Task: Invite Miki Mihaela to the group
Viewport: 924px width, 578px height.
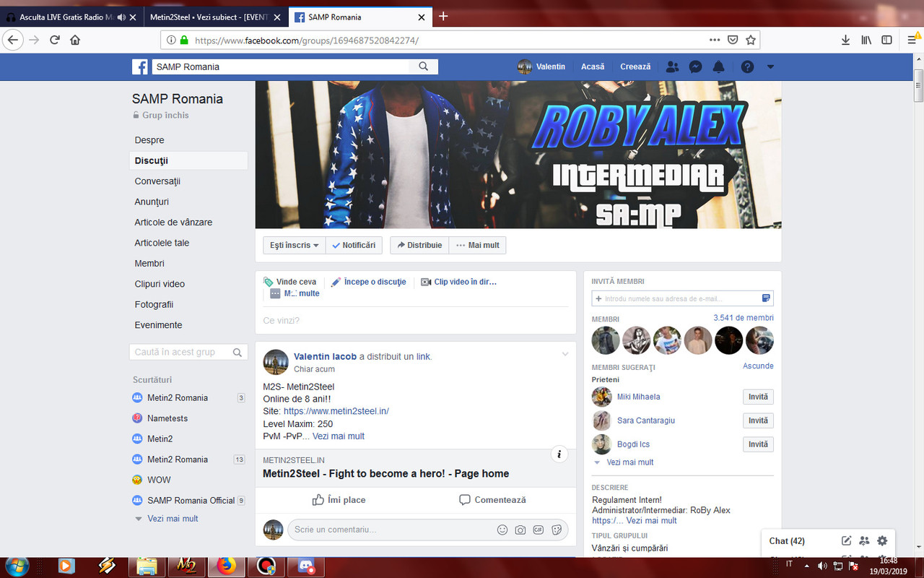Action: pos(758,397)
